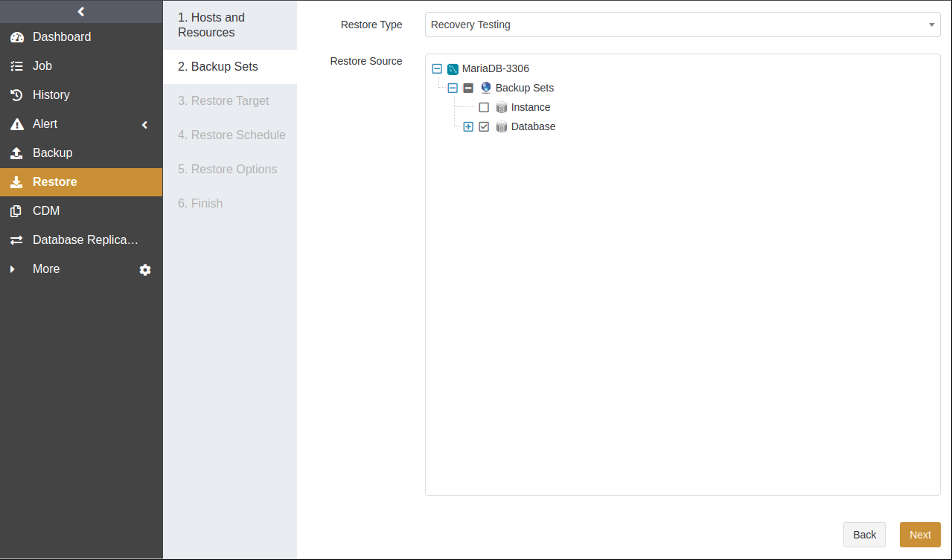Collapse the sidebar with the chevron
The width and height of the screenshot is (952, 560).
[x=81, y=11]
